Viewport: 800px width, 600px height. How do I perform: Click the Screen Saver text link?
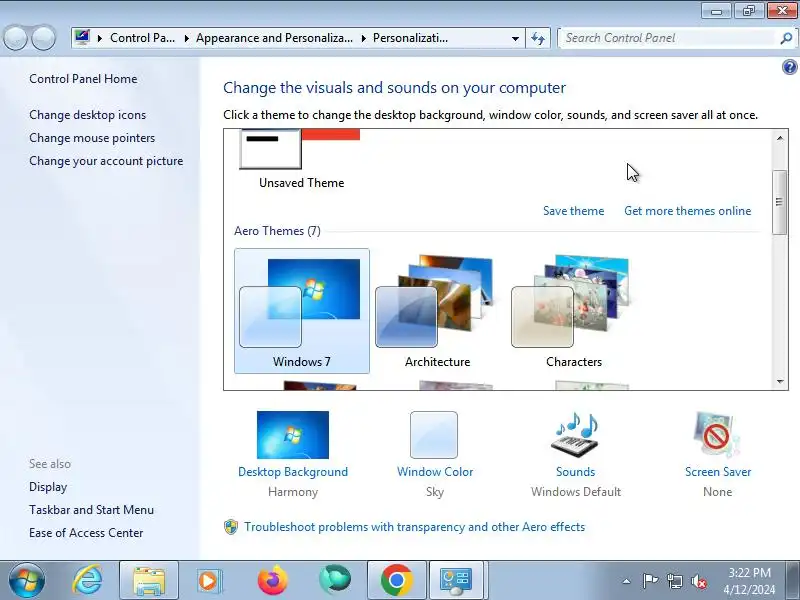[x=718, y=472]
